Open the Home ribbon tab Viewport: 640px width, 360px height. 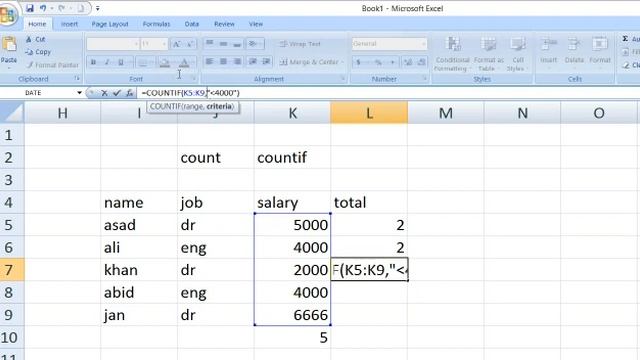[x=37, y=24]
